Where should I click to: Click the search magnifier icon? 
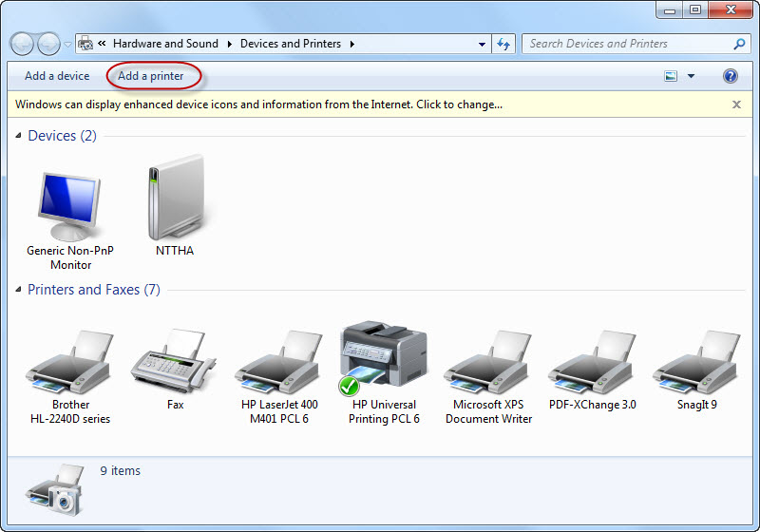[739, 44]
